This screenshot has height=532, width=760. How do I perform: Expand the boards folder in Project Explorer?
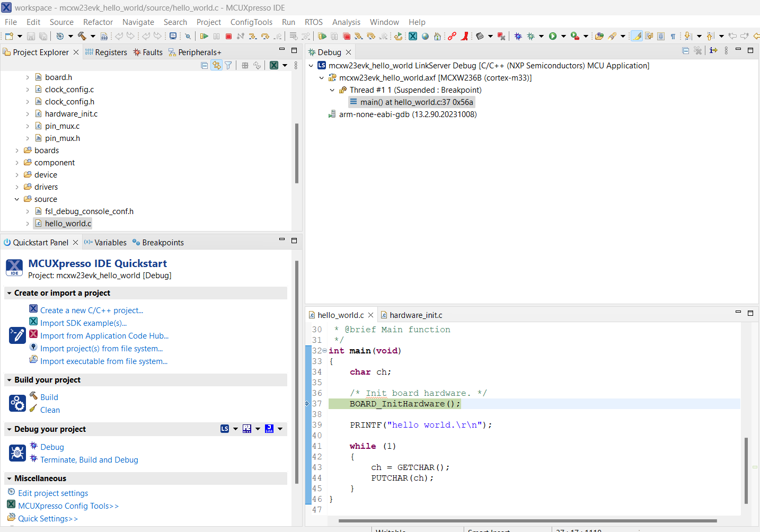click(17, 150)
